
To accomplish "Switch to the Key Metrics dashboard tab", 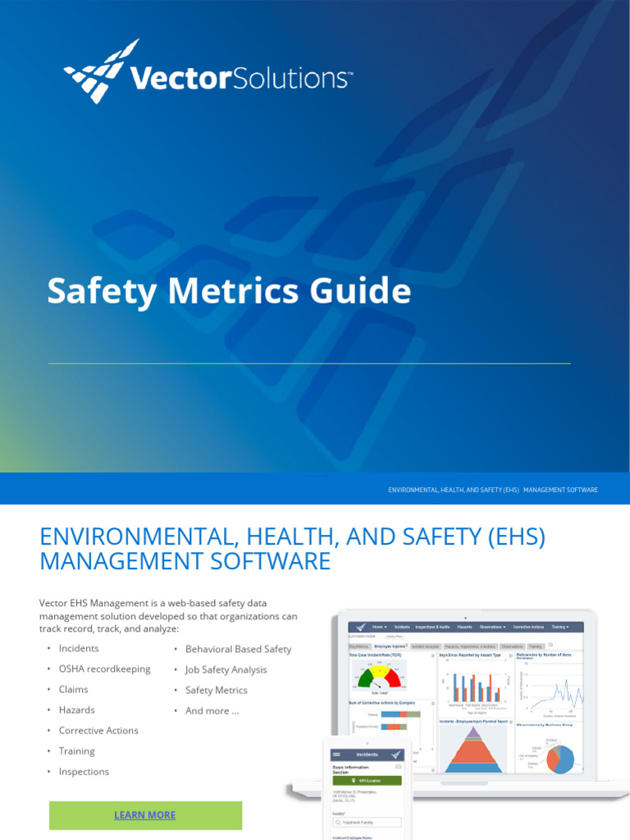I will [359, 646].
